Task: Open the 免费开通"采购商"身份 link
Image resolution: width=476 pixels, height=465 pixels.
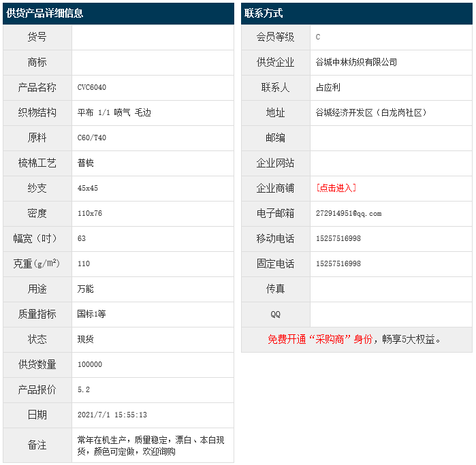Action: coord(320,339)
